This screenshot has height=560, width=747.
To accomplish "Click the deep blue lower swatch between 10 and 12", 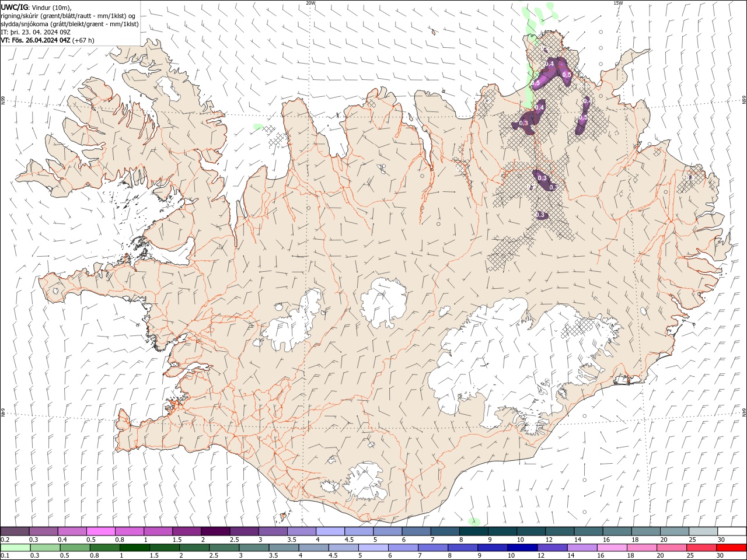I will tap(522, 548).
